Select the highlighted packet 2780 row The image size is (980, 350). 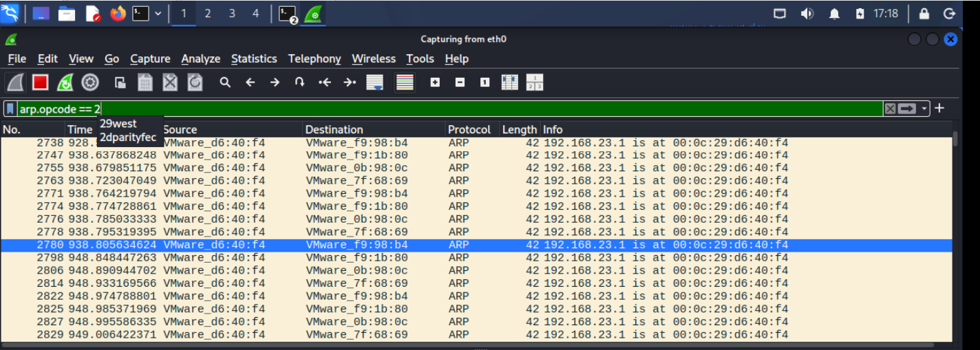(476, 245)
